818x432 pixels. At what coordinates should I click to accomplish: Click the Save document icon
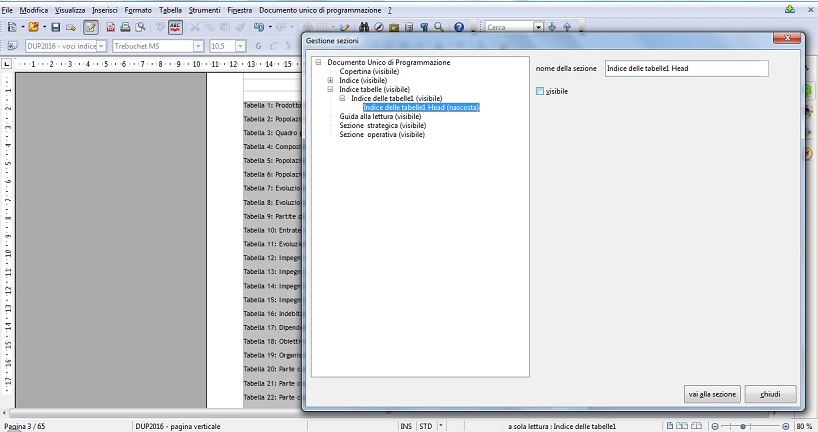tap(55, 27)
